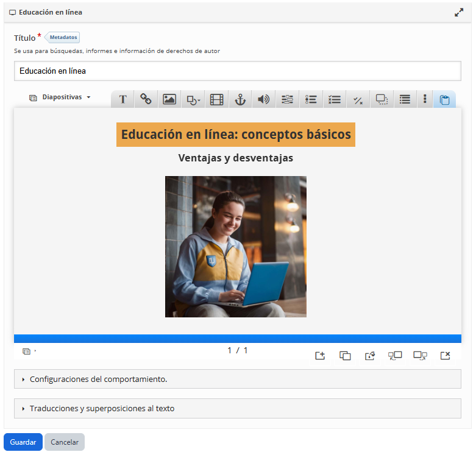Insert an Image using toolbar icon
This screenshot has height=452, width=476.
click(x=169, y=99)
